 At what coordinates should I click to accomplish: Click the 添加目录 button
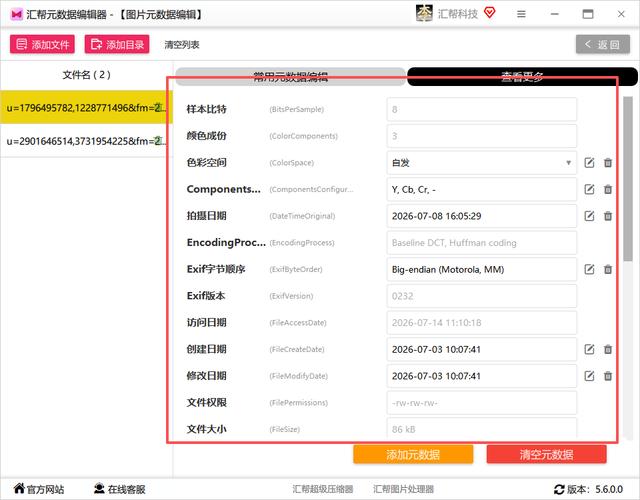point(117,44)
